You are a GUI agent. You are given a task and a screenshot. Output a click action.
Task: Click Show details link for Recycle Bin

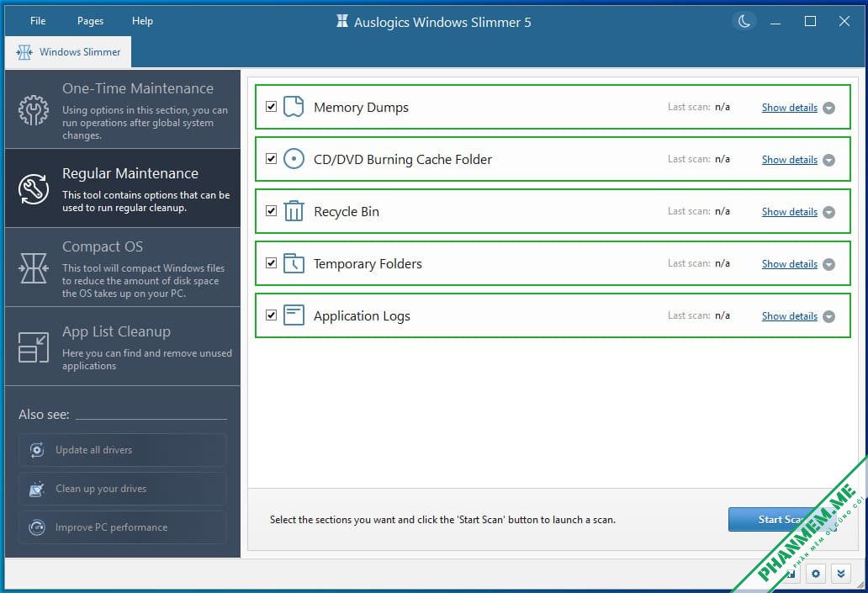point(790,211)
